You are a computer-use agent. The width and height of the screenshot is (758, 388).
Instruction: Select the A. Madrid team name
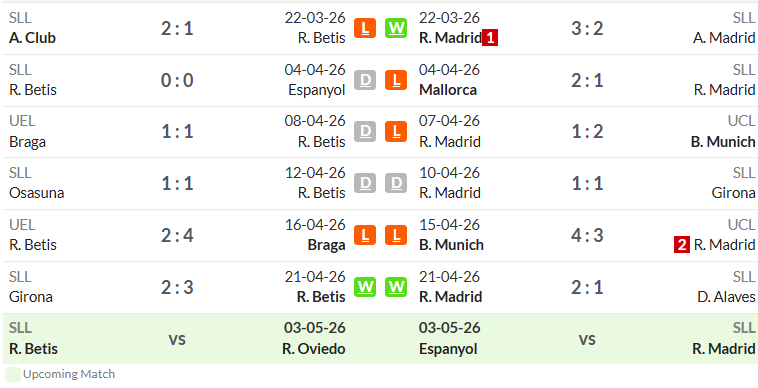[724, 38]
